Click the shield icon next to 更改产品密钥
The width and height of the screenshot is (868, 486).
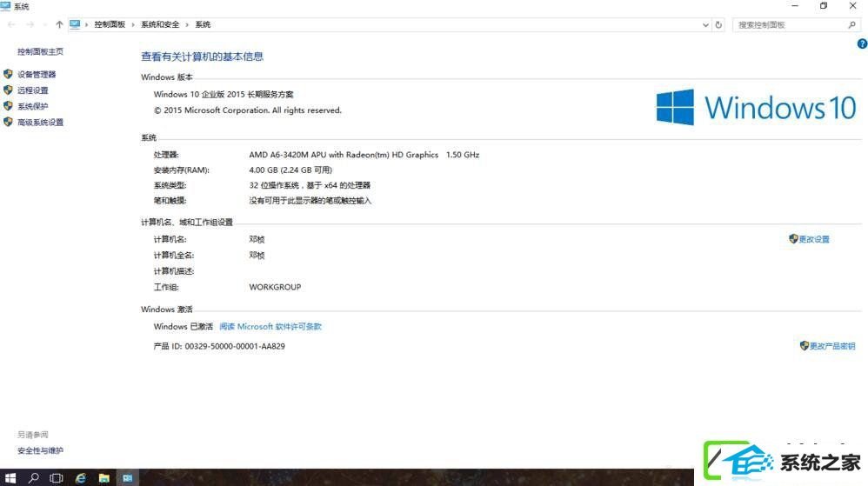click(x=805, y=345)
